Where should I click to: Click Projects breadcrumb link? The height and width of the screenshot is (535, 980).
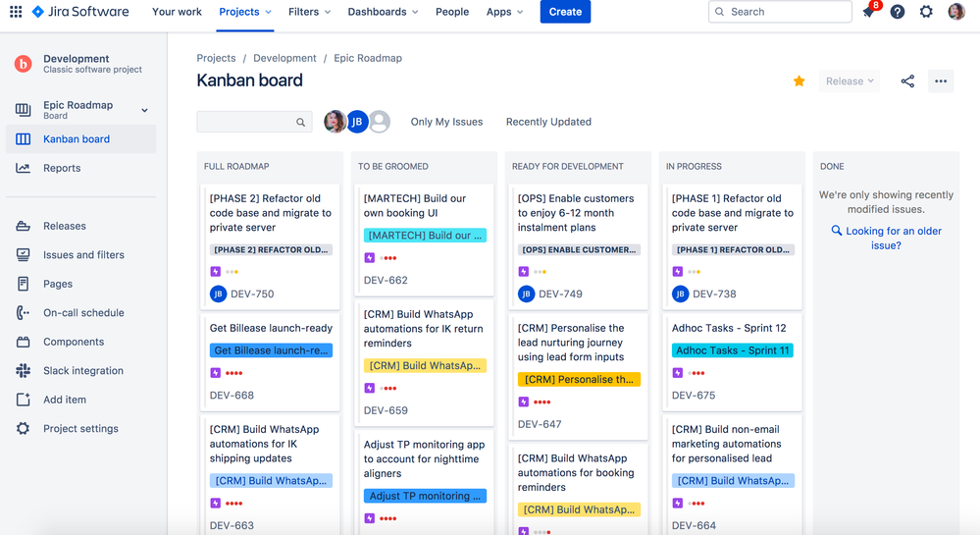click(x=216, y=58)
